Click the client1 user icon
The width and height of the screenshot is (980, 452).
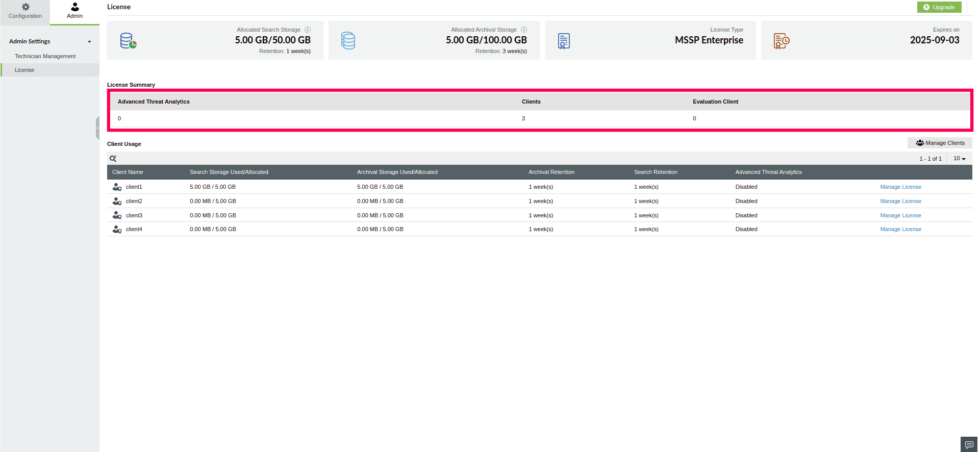pyautogui.click(x=117, y=187)
